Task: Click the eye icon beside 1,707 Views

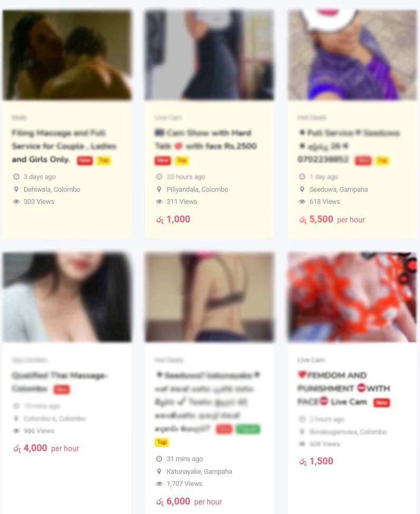Action: click(159, 483)
